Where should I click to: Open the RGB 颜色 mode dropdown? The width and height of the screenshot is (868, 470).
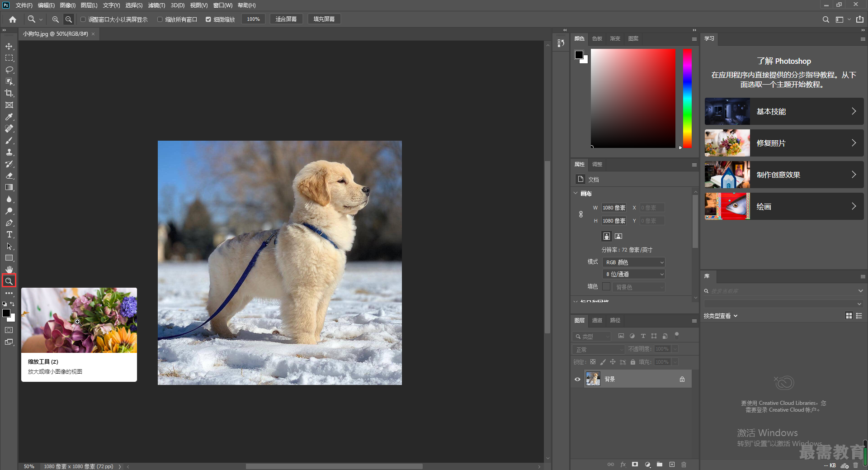click(x=633, y=262)
